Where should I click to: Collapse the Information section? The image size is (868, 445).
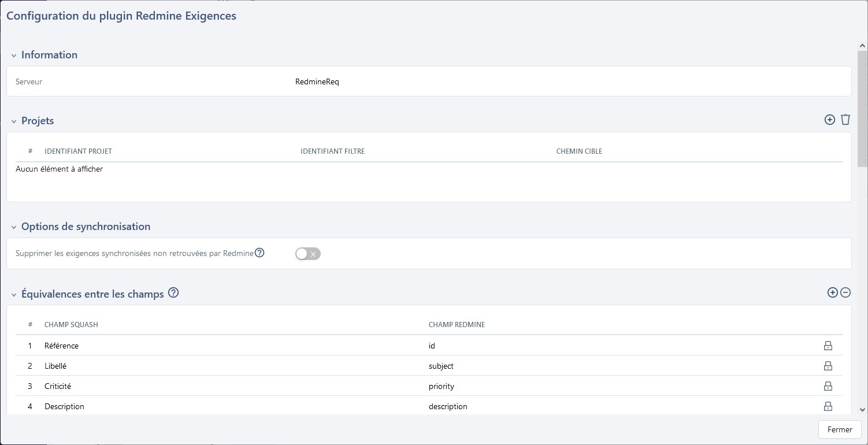(13, 54)
